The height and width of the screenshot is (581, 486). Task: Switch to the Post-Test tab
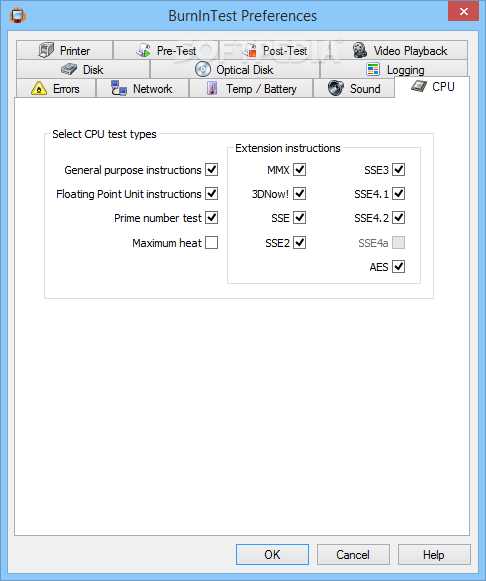coord(274,50)
